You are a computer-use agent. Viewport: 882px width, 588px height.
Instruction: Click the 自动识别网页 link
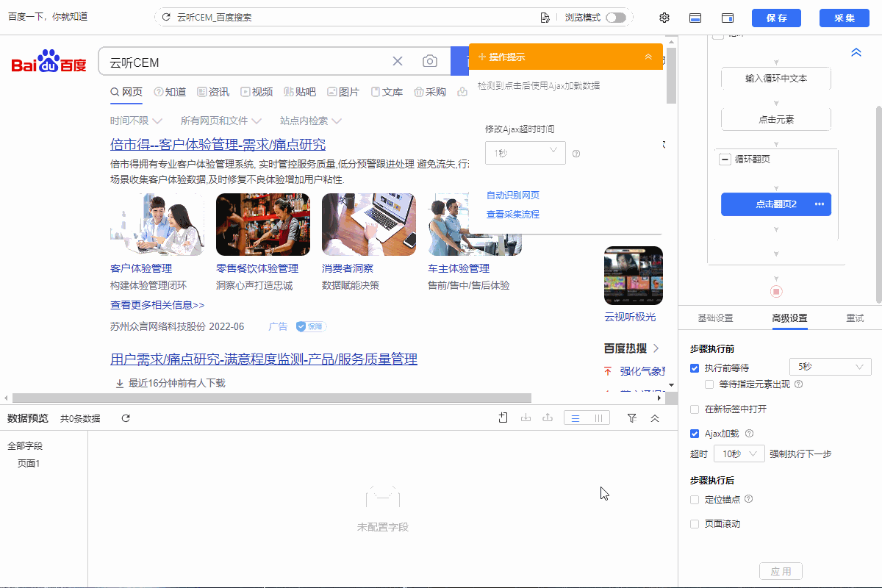[x=513, y=195]
